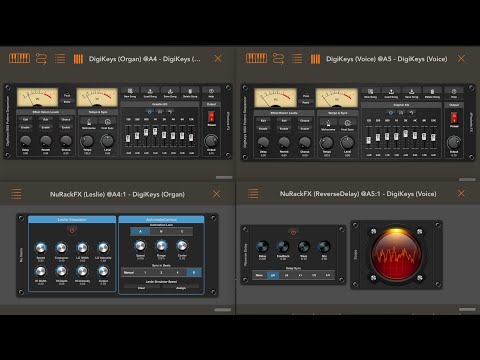Image resolution: width=480 pixels, height=360 pixels.
Task: Click the 125 Hz EQ slider in Organ panel
Action: (x=128, y=137)
